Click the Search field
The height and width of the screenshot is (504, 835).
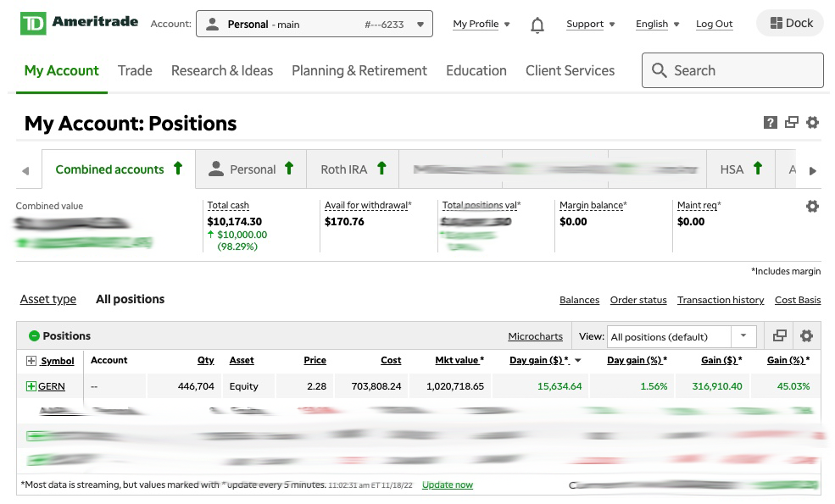(x=732, y=70)
